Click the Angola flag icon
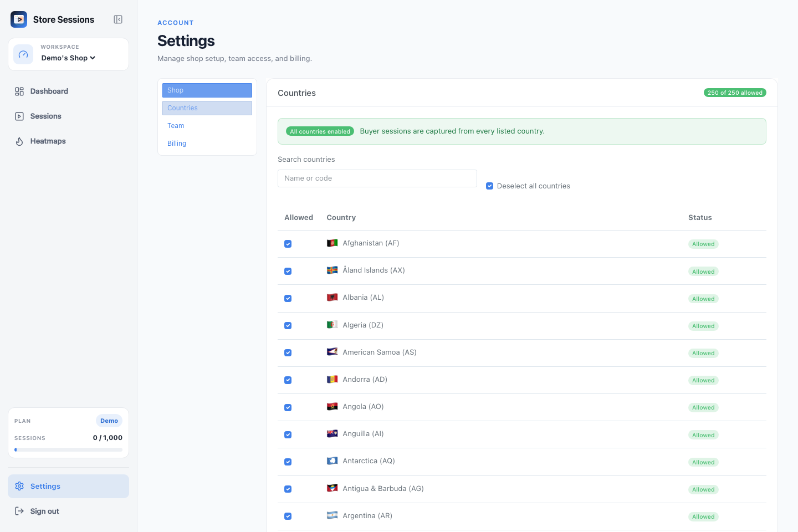 pos(332,406)
